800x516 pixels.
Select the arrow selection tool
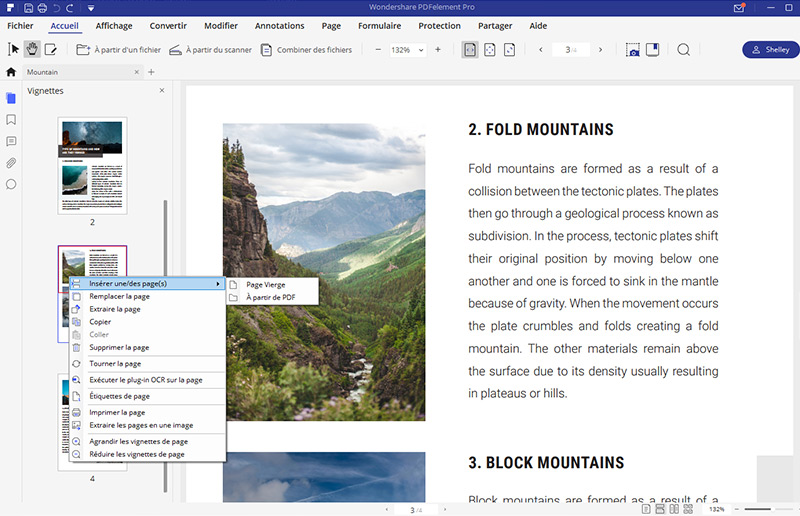14,49
